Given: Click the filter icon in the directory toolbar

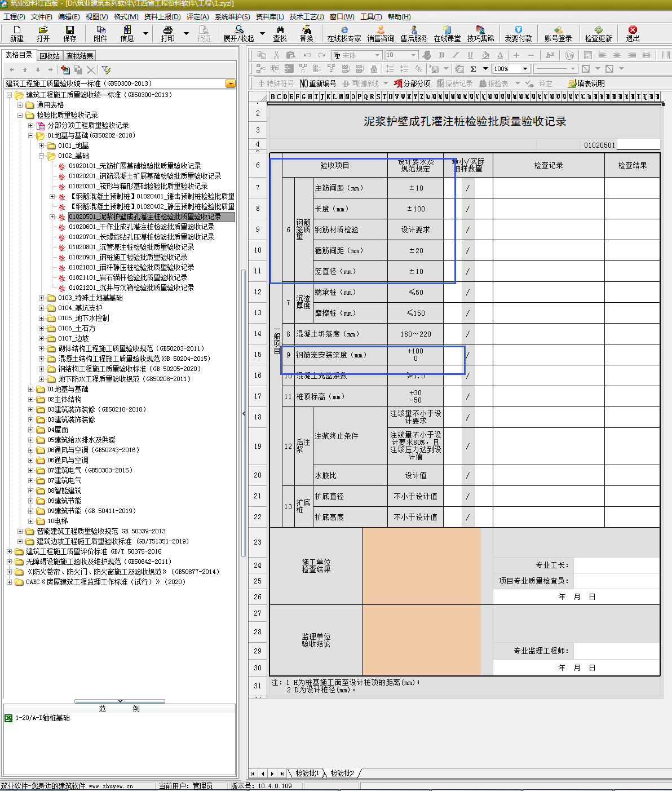Looking at the screenshot, I should [x=106, y=69].
